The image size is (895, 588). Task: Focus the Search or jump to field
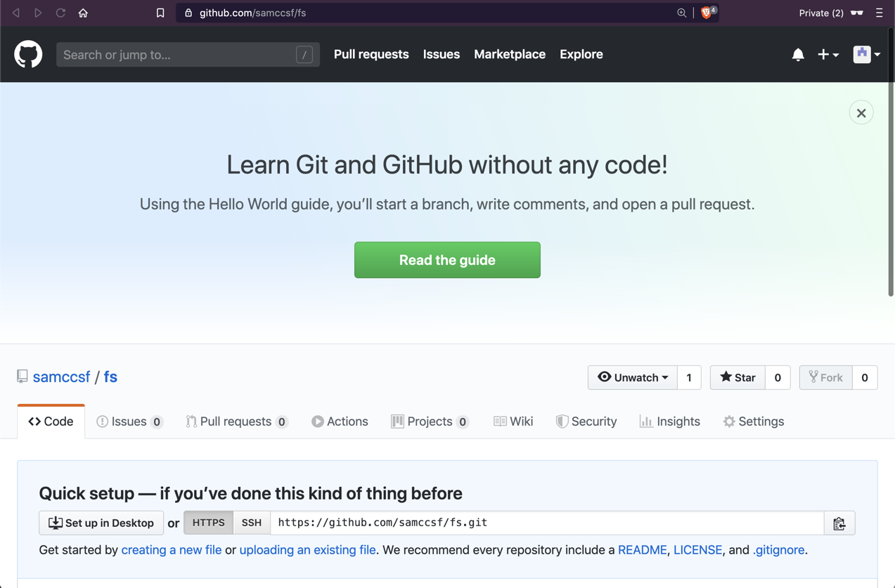pyautogui.click(x=188, y=54)
